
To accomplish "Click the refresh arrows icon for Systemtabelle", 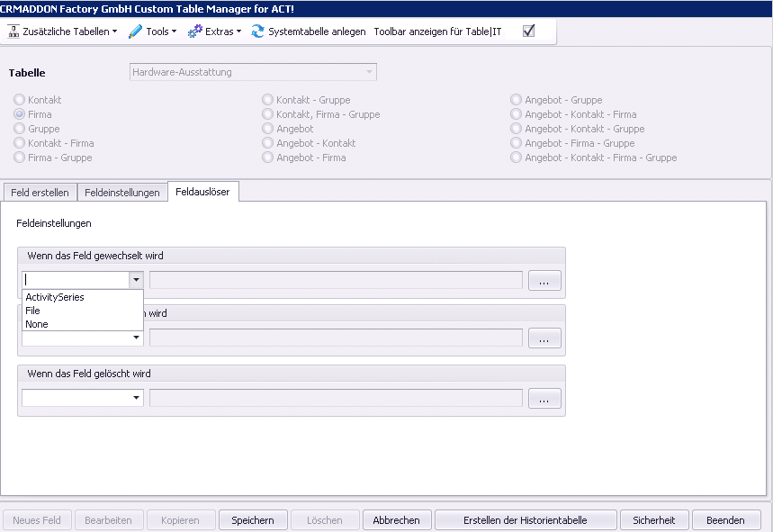I will (257, 32).
